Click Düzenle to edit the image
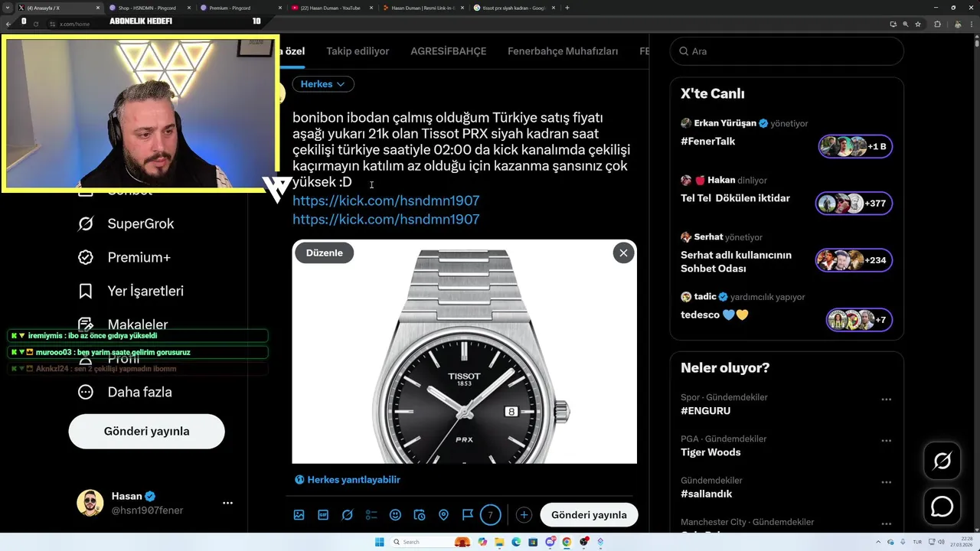The image size is (980, 551). (x=325, y=253)
